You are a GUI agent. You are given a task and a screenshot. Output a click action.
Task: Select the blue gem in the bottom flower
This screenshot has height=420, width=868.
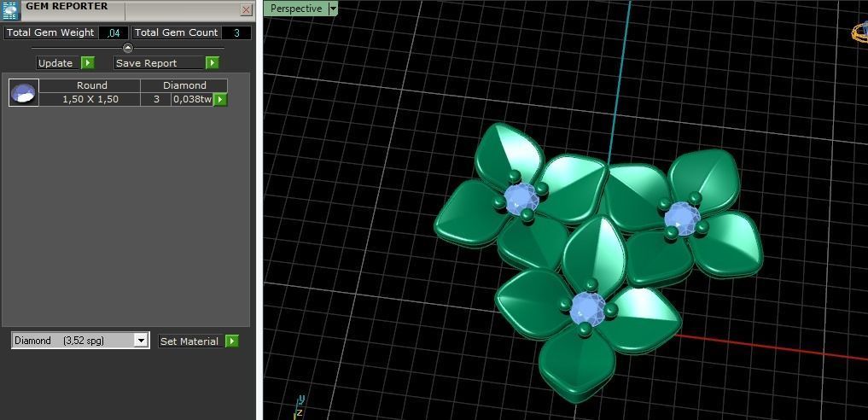pyautogui.click(x=587, y=309)
